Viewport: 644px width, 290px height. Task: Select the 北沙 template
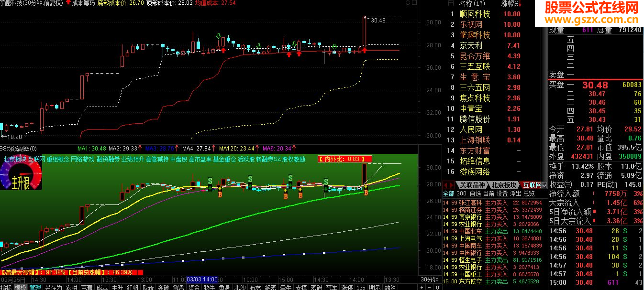coord(240,287)
